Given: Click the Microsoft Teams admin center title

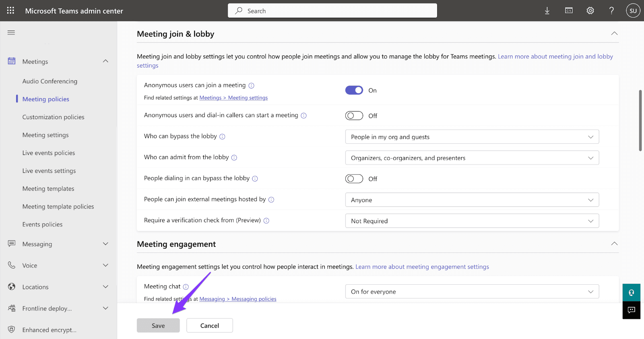Looking at the screenshot, I should click(74, 11).
